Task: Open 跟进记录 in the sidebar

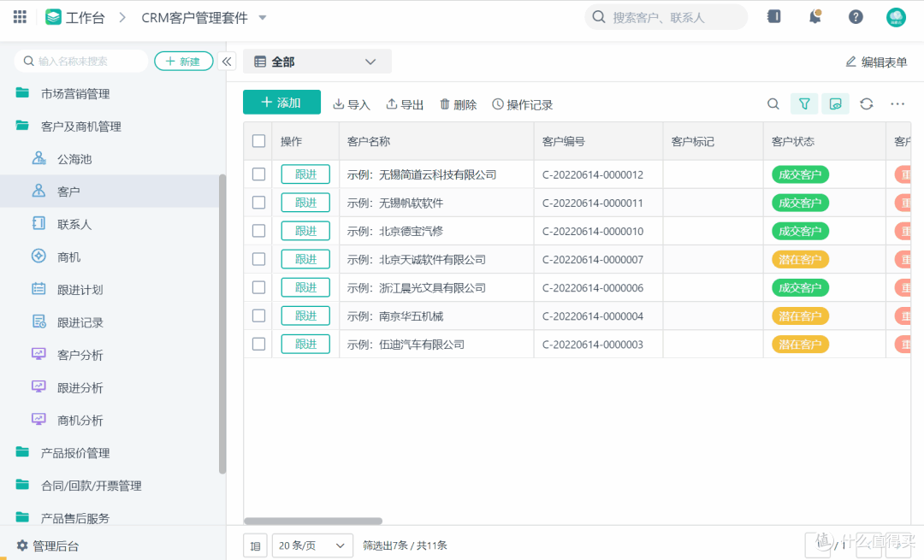Action: click(80, 322)
